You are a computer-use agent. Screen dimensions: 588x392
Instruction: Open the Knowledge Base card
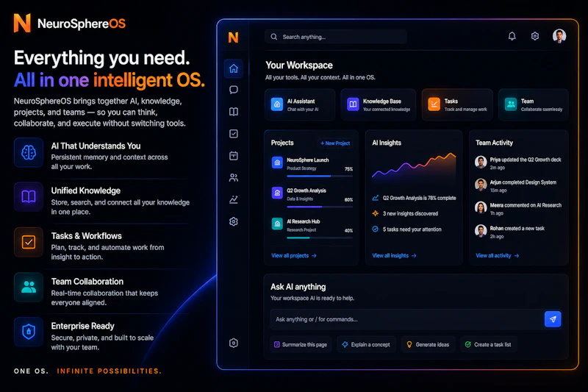tap(379, 104)
